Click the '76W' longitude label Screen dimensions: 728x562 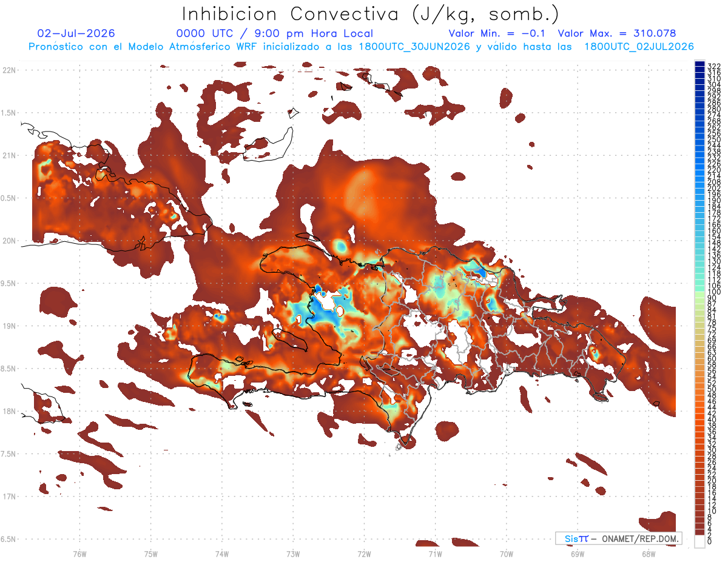tap(79, 553)
